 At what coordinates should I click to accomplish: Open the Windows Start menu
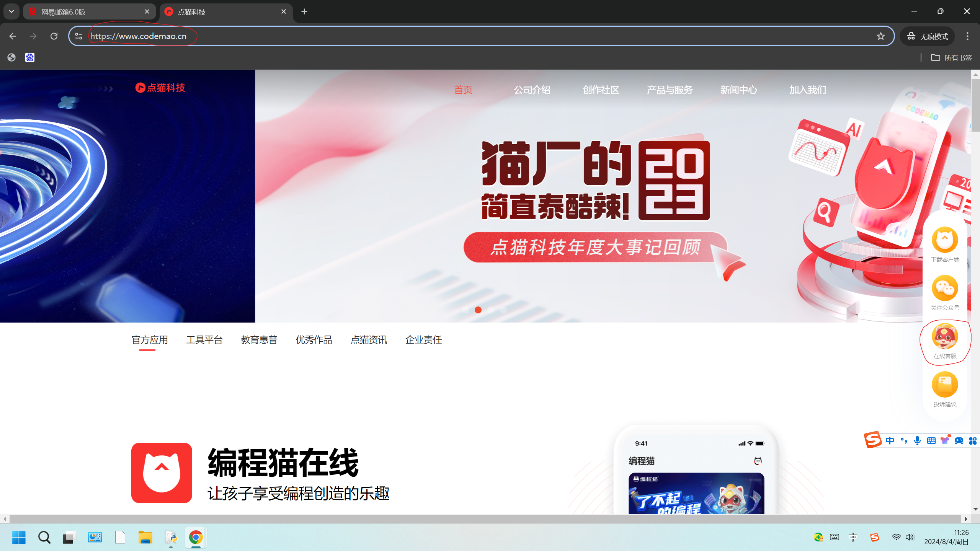click(19, 538)
